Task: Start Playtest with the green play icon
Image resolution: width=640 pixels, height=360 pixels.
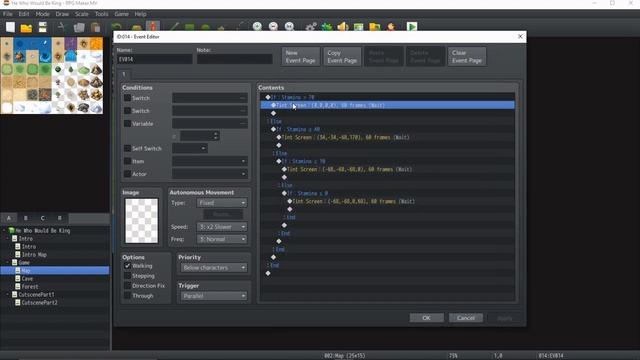Action: pos(412,27)
